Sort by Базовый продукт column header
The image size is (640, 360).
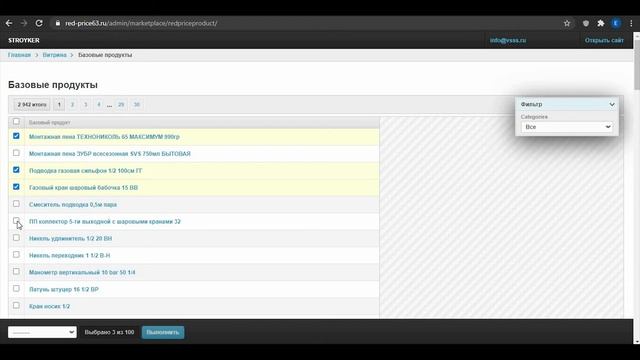click(x=49, y=122)
